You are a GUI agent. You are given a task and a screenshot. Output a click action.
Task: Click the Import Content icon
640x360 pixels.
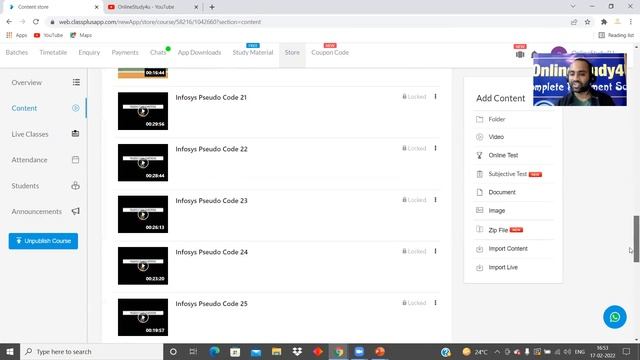click(480, 249)
